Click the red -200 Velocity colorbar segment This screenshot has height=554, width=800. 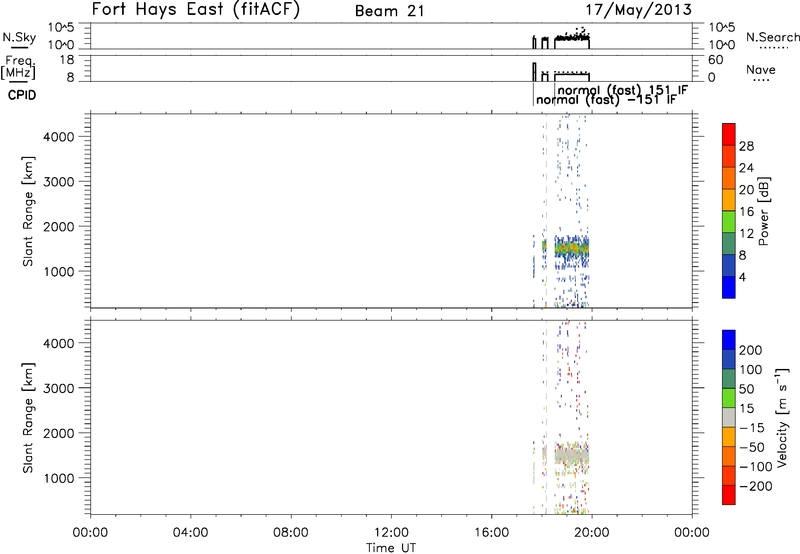tap(729, 495)
